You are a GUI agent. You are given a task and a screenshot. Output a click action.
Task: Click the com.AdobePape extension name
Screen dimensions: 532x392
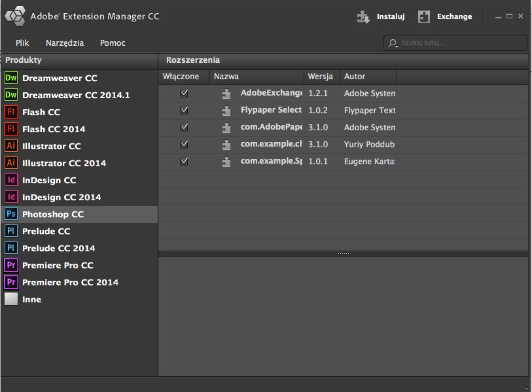click(x=271, y=127)
